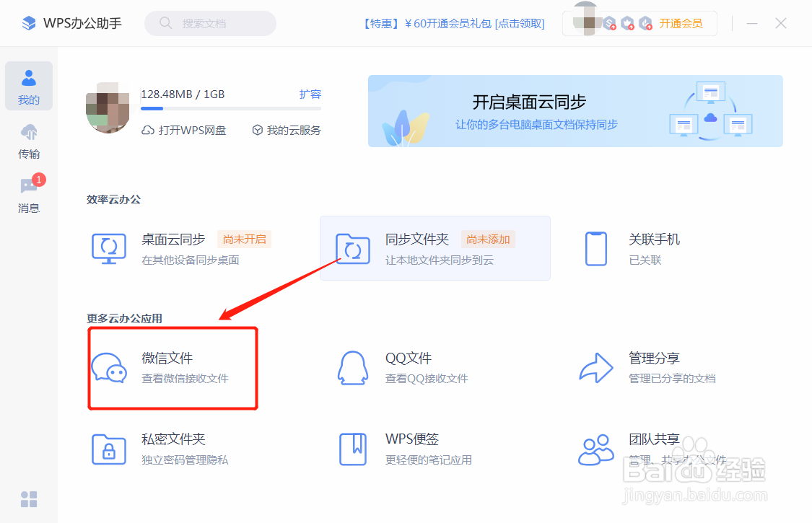Click the 扩容 storage link
812x523 pixels.
(310, 95)
